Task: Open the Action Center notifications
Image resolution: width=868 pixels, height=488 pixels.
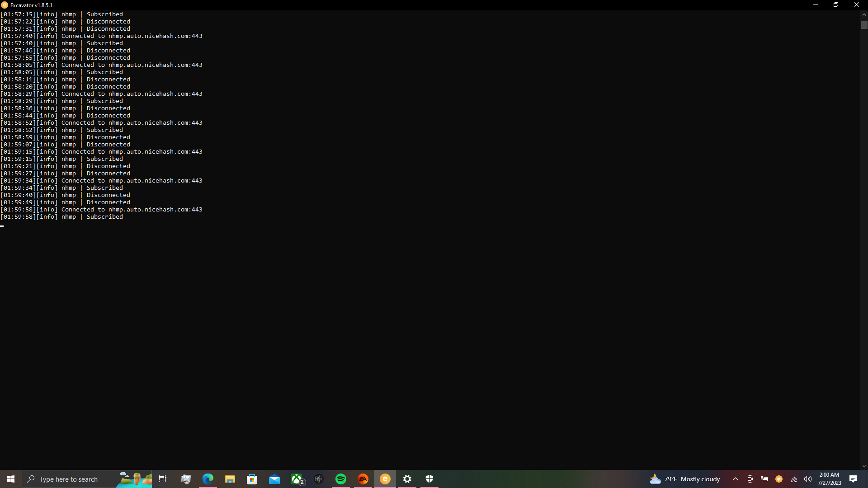Action: (x=854, y=479)
